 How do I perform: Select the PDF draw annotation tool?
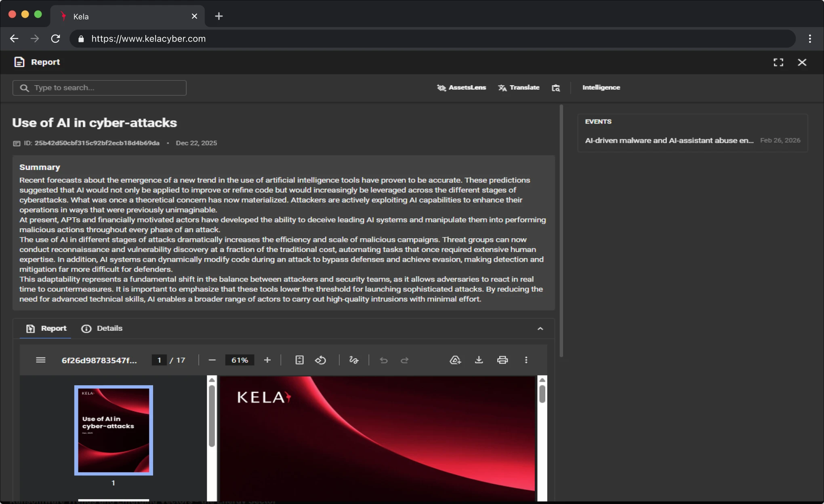point(354,360)
